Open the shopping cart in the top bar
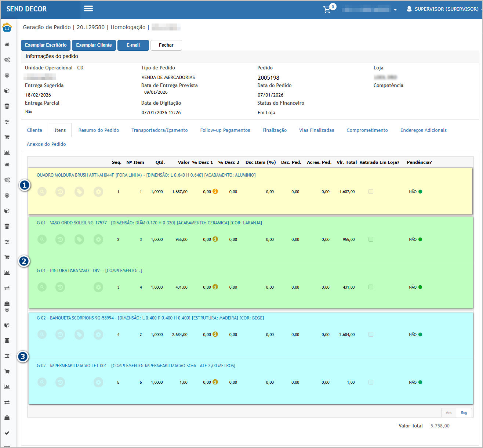The image size is (483, 448). 327,9
